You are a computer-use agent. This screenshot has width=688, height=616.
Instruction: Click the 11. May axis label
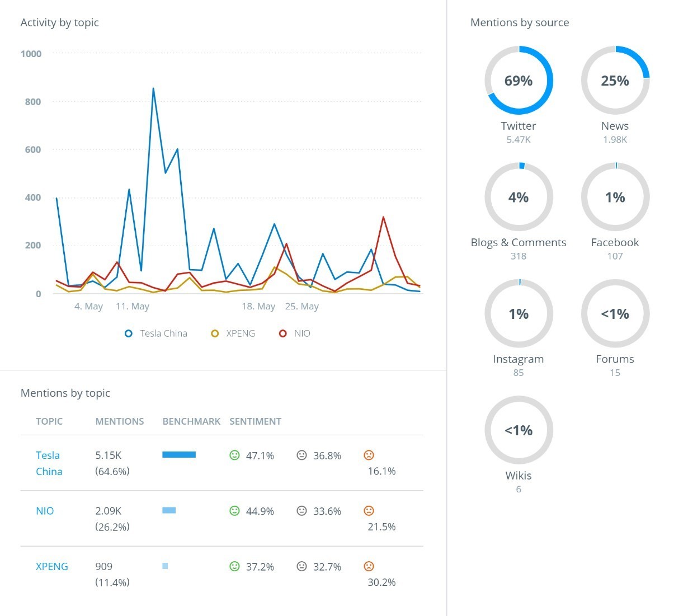(133, 307)
